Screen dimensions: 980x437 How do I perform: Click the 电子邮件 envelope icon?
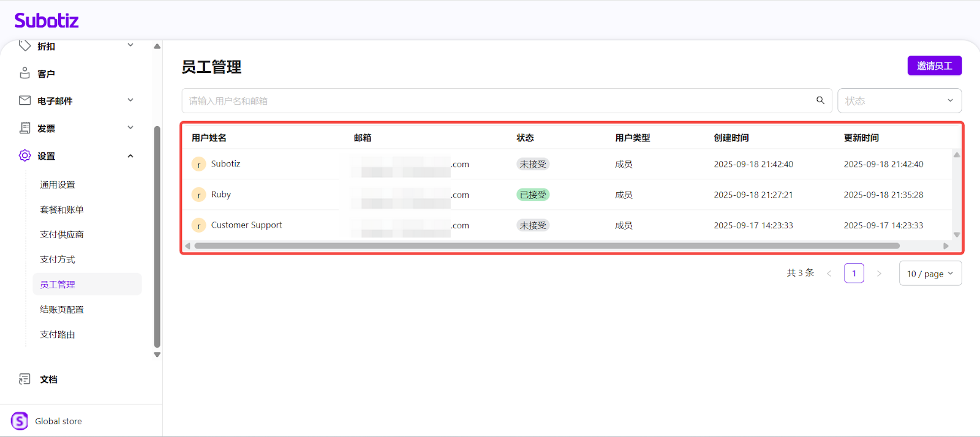24,100
